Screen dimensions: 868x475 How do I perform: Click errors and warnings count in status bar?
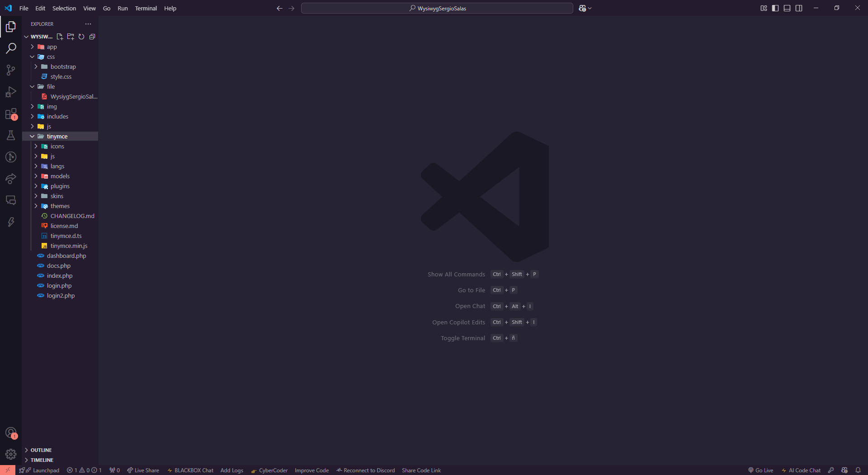[x=84, y=470]
